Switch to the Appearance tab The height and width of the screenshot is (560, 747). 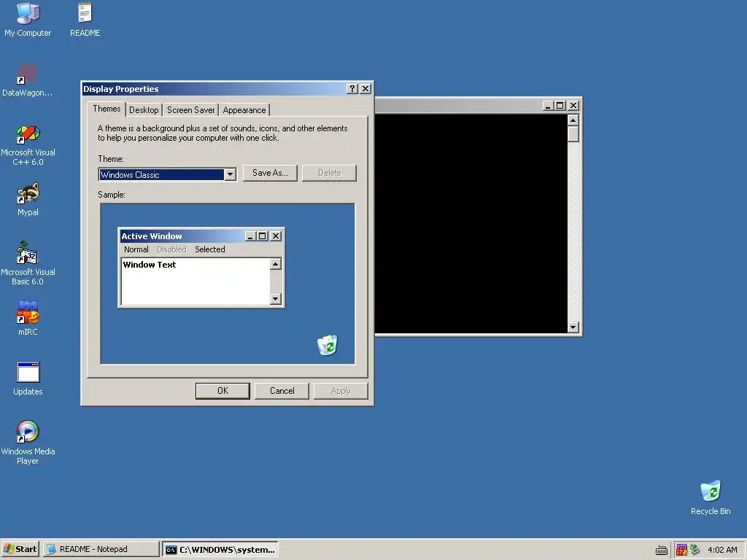(244, 110)
